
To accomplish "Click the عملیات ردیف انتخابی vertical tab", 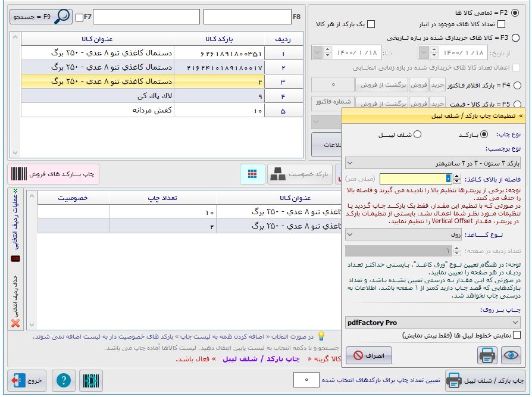I will tap(15, 222).
